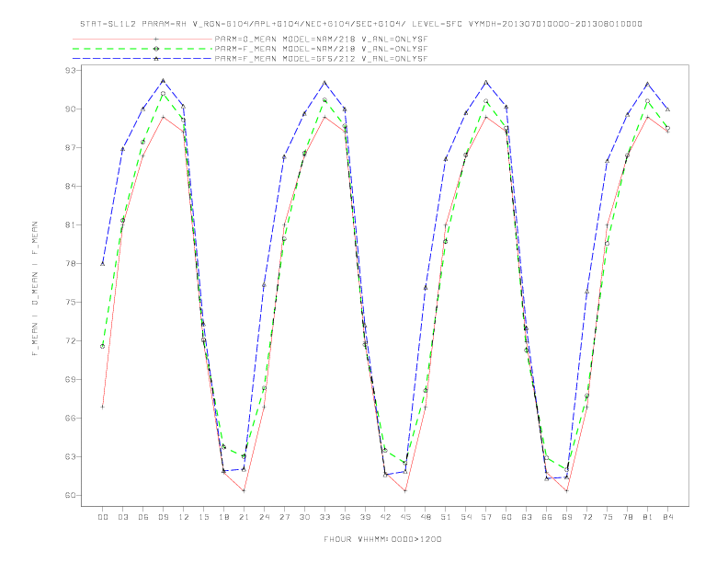This screenshot has width=728, height=563.
Task: Click blue triangle data point at hour 84
Action: coord(668,109)
